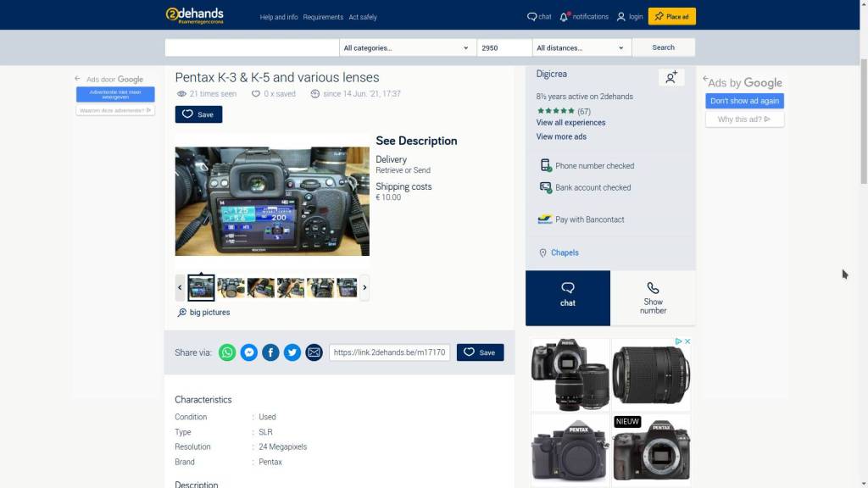Close the camera ad with X
The height and width of the screenshot is (488, 868).
(x=687, y=341)
